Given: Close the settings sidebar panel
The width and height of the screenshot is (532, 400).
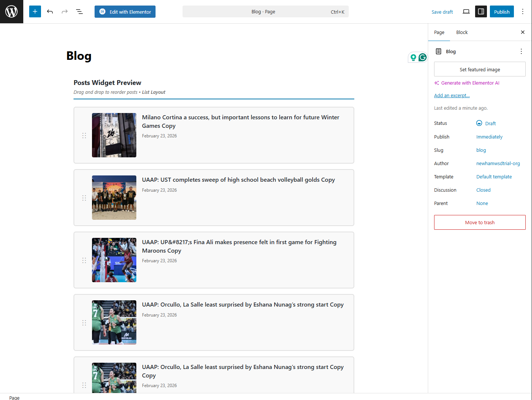Looking at the screenshot, I should (523, 32).
